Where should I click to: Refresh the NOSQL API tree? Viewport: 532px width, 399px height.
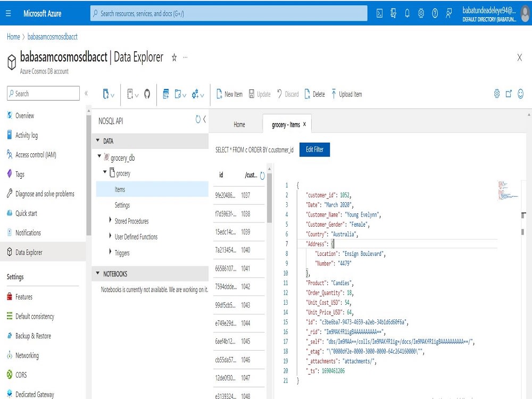pyautogui.click(x=198, y=119)
